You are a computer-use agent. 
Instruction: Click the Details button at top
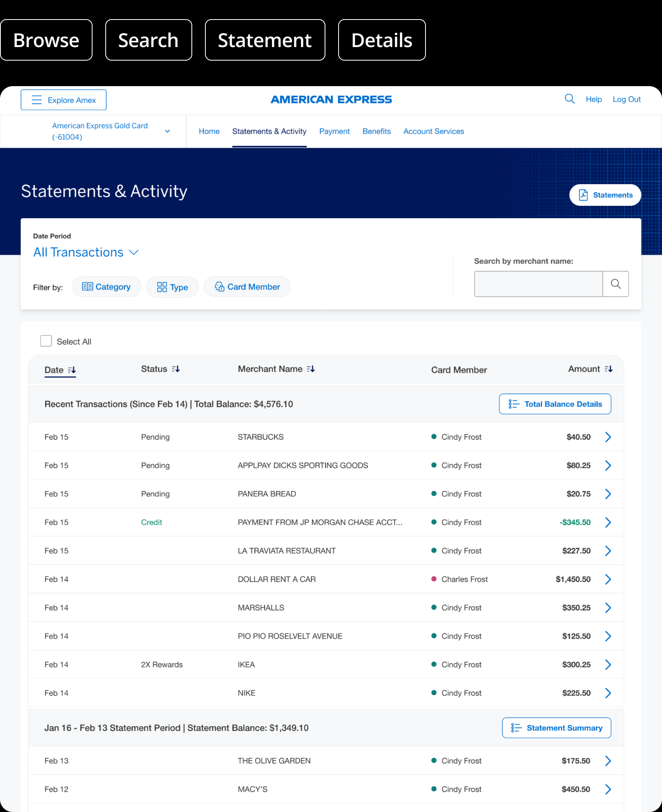tap(382, 40)
